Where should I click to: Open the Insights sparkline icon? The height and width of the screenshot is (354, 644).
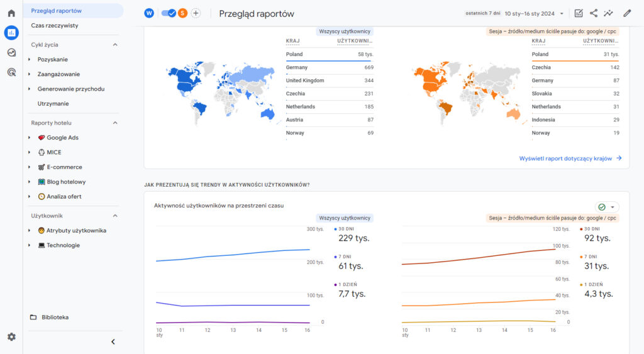608,13
